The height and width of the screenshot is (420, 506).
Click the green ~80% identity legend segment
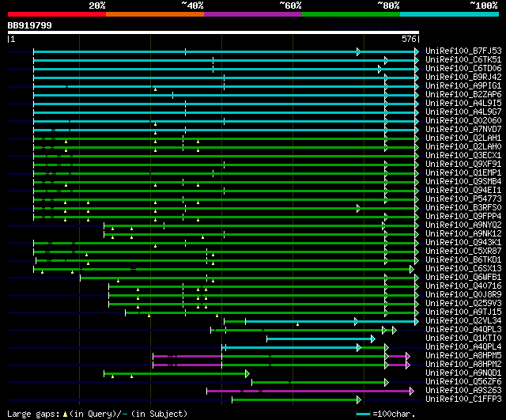(351, 14)
